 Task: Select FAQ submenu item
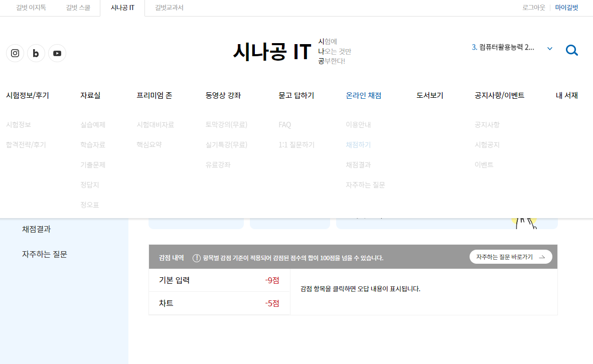tap(285, 125)
